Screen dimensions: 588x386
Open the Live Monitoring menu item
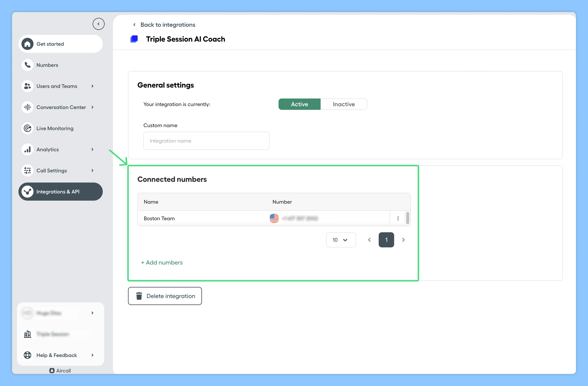coord(61,128)
